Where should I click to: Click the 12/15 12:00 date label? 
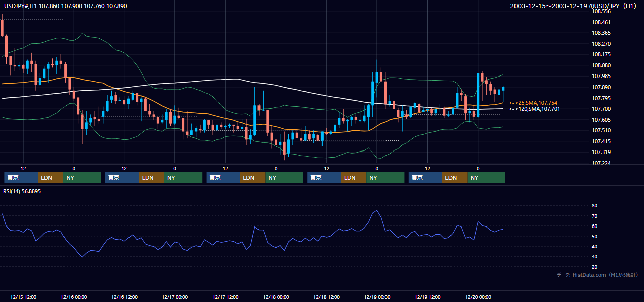coord(23,297)
